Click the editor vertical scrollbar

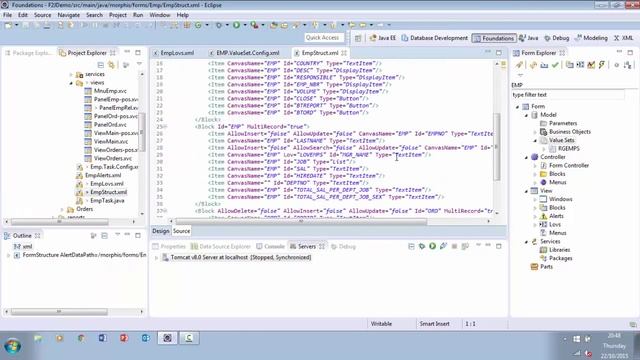click(x=497, y=146)
